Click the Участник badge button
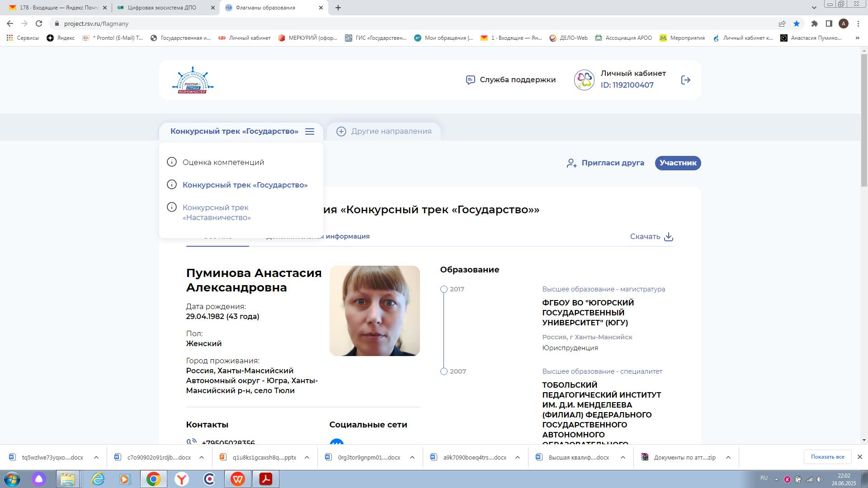868x488 pixels. [678, 163]
